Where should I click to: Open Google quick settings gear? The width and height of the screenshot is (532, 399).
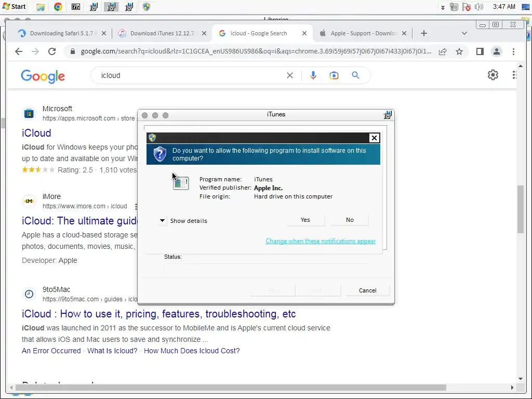point(493,75)
